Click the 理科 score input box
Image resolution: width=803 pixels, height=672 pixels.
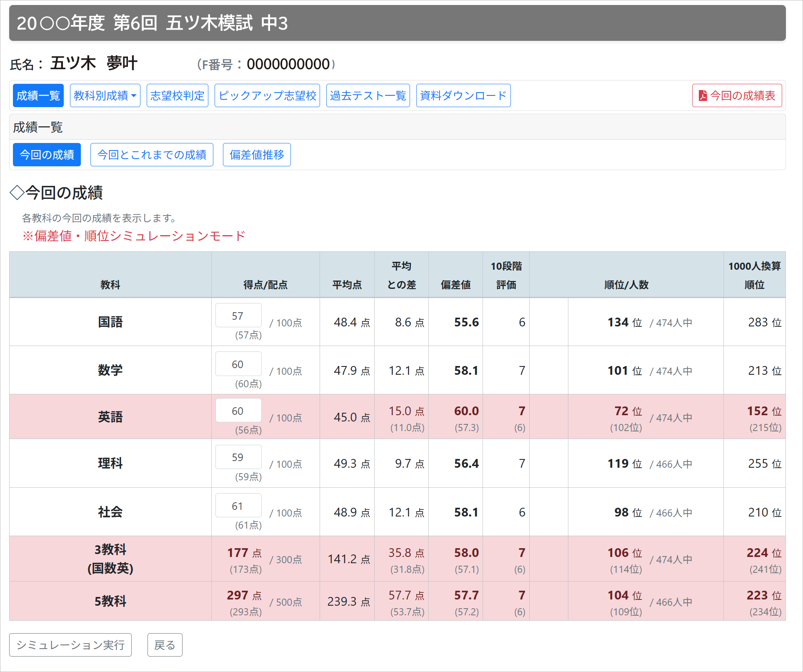[238, 457]
